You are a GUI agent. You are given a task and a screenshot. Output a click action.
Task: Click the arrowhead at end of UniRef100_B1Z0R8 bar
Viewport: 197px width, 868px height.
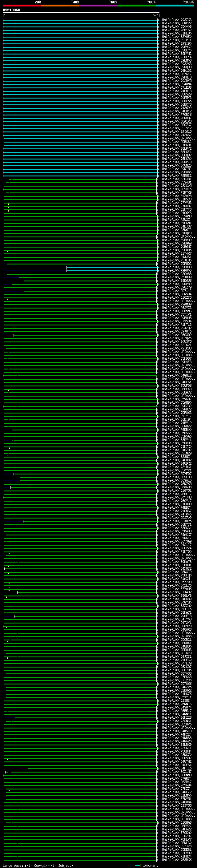click(158, 196)
